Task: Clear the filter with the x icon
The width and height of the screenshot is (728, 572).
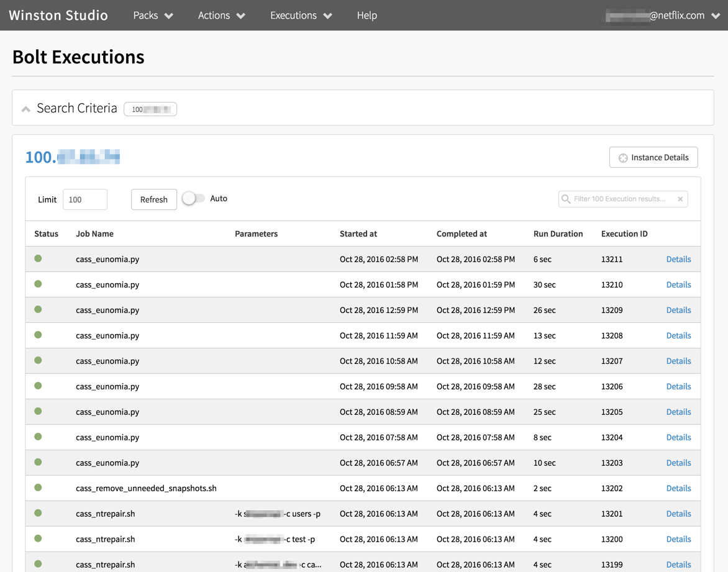Action: pyautogui.click(x=680, y=199)
